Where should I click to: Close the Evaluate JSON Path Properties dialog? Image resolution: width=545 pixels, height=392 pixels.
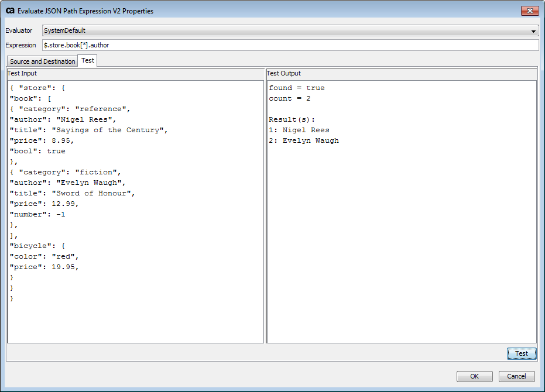[529, 11]
